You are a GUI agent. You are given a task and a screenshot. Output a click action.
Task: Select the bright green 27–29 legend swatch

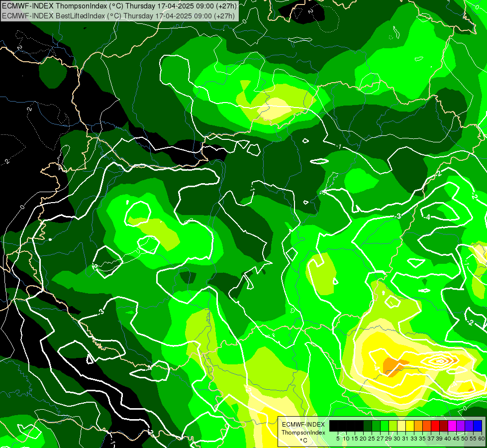(x=385, y=426)
